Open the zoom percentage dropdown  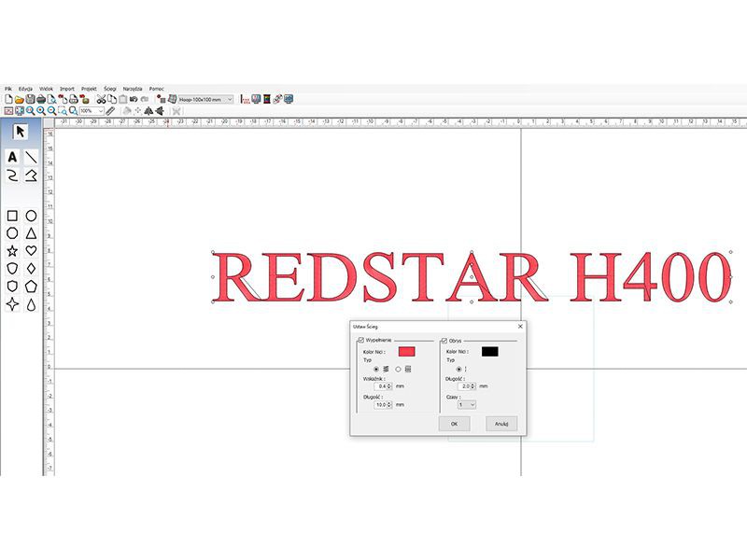[101, 111]
